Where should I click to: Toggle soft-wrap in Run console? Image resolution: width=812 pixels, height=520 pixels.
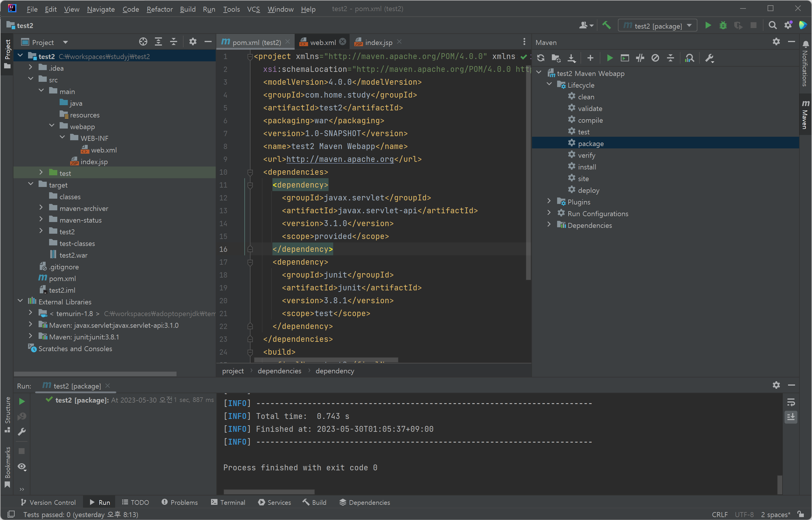(791, 402)
